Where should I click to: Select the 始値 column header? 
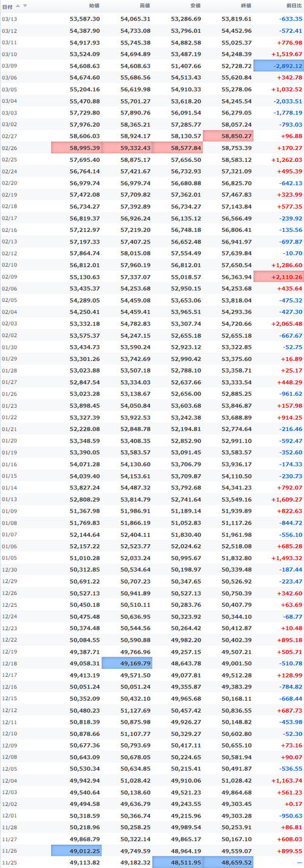tap(94, 6)
